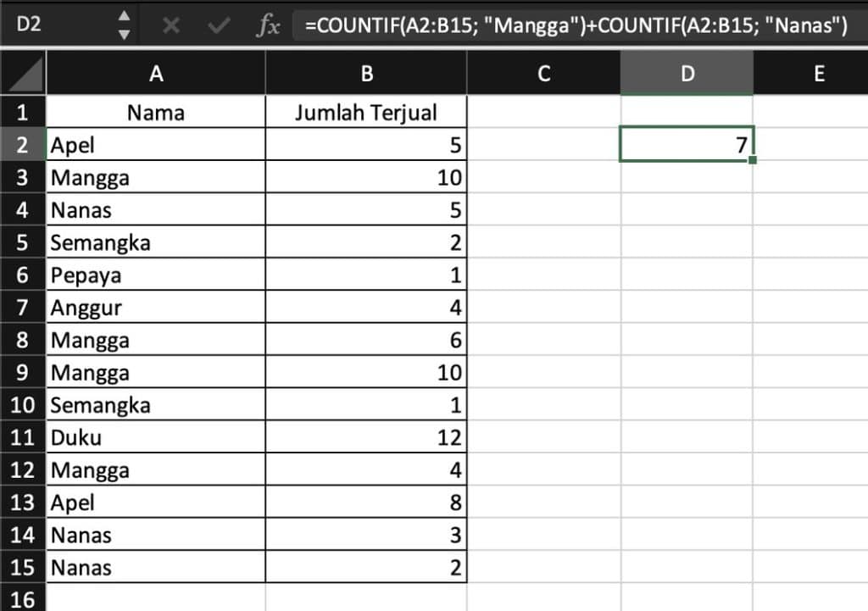Select column A header

point(156,73)
